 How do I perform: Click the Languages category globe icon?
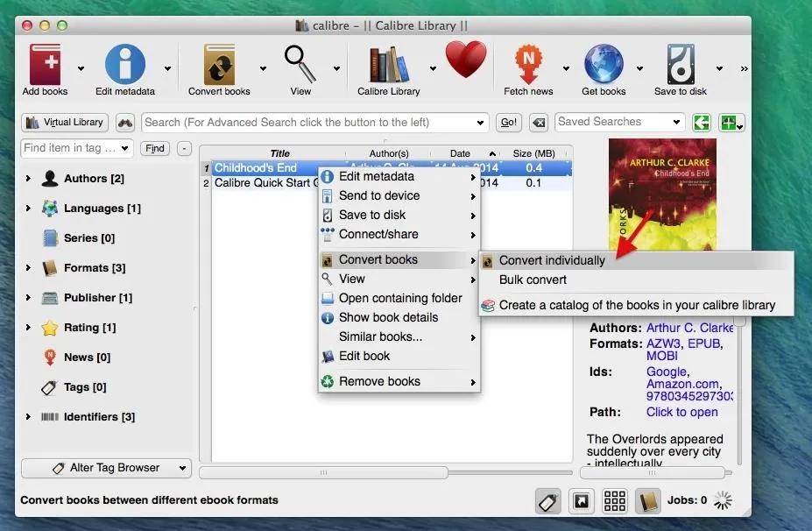click(x=50, y=209)
